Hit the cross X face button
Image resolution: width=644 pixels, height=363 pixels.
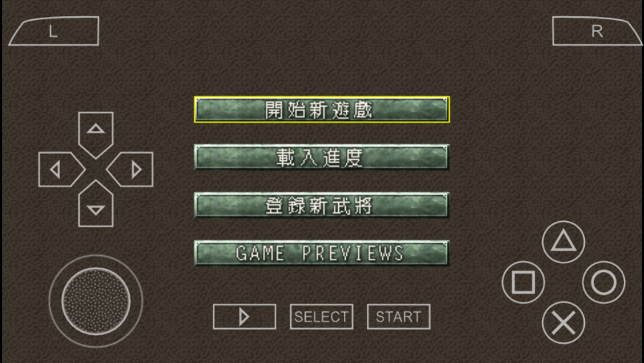[563, 322]
